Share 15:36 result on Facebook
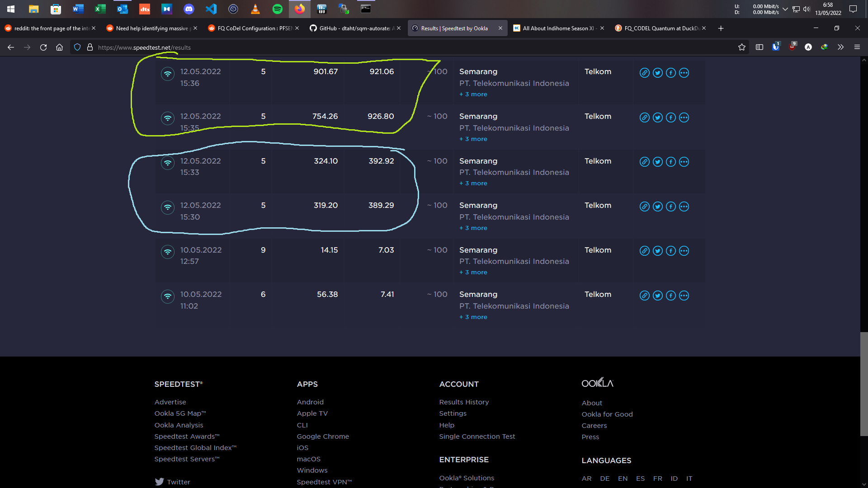 tap(671, 73)
